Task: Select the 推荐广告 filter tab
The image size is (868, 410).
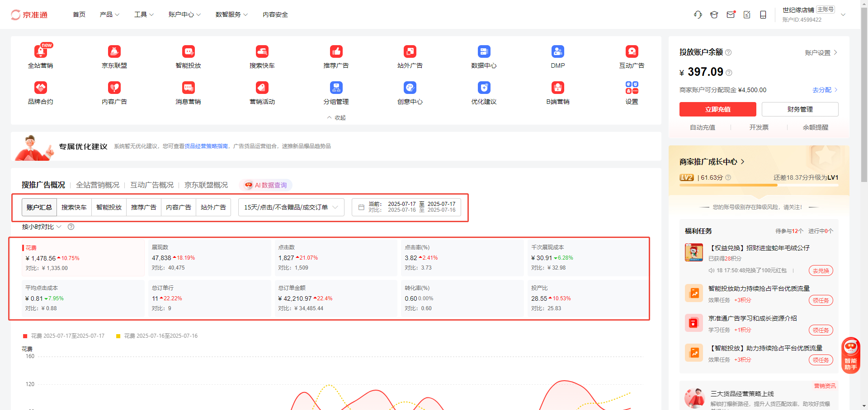Action: pos(144,207)
